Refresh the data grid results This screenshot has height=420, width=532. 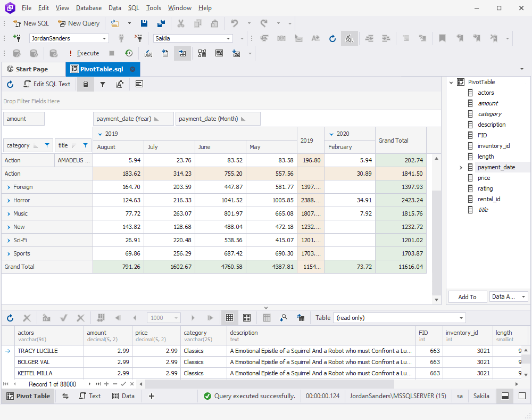[x=10, y=318]
